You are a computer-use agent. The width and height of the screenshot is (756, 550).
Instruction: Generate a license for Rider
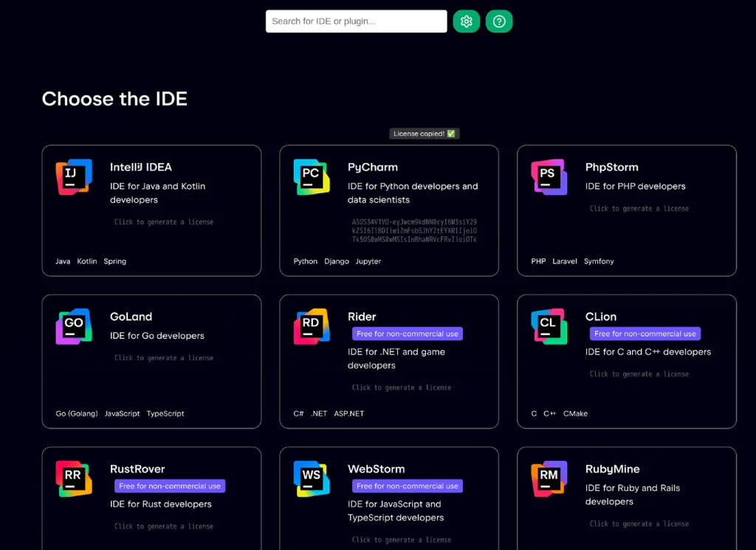[x=402, y=388]
